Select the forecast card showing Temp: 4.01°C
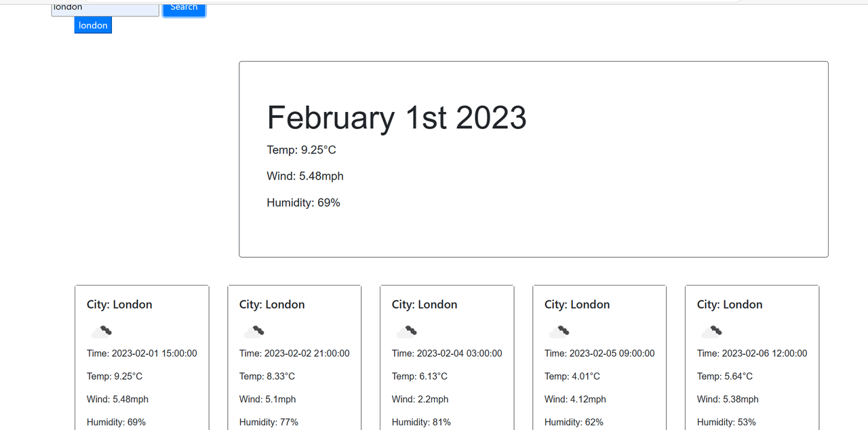 point(599,358)
